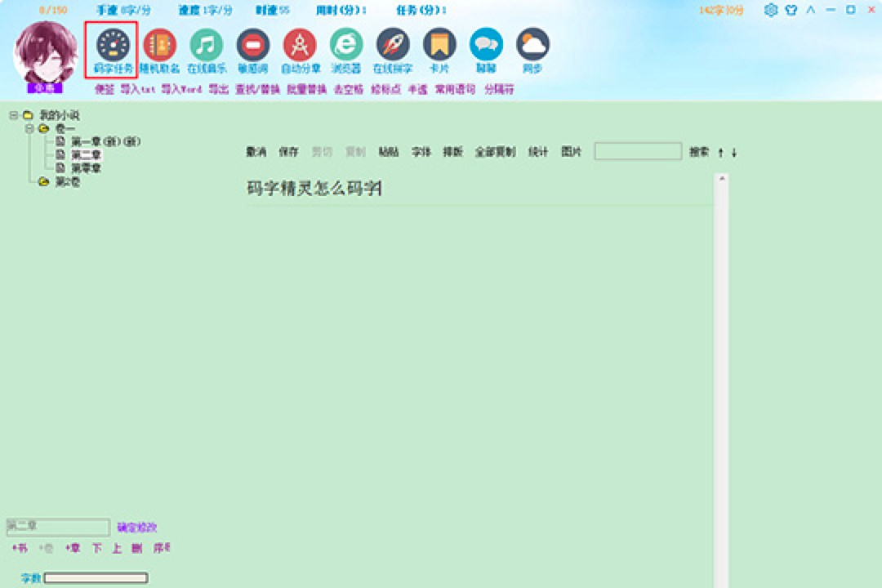Open the 卡片 bookmark icon
The height and width of the screenshot is (588, 882).
click(x=439, y=44)
